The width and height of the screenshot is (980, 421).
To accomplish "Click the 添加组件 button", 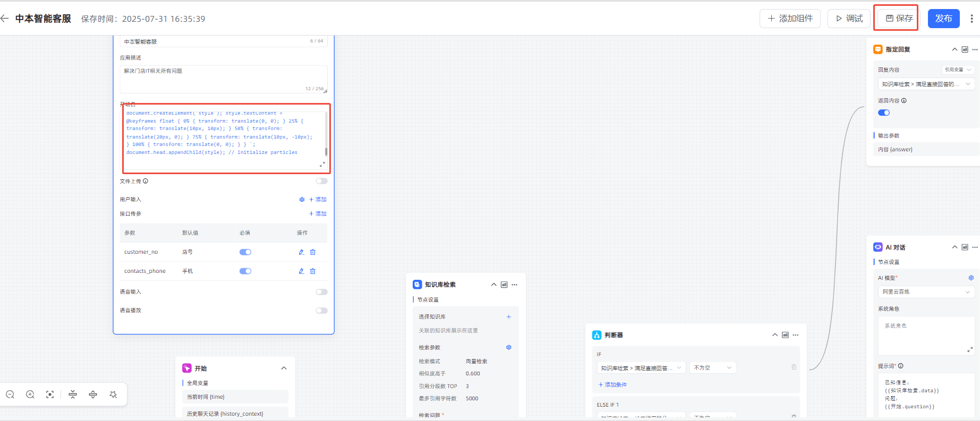I will tap(790, 19).
